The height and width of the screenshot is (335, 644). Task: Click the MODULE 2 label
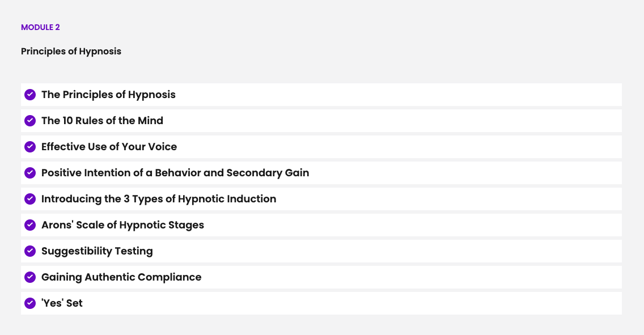point(40,27)
